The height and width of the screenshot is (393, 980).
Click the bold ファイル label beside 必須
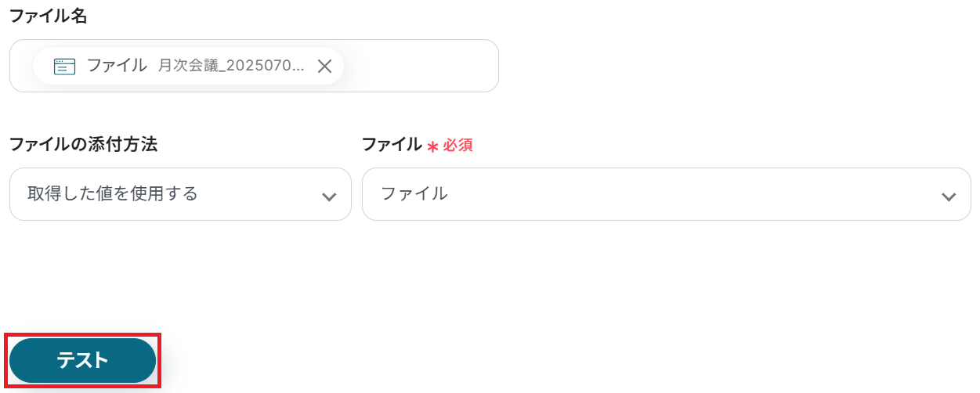click(x=392, y=145)
